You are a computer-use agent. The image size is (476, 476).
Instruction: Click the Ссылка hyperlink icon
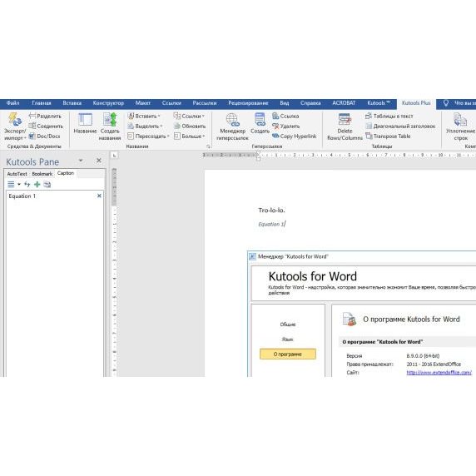(275, 116)
